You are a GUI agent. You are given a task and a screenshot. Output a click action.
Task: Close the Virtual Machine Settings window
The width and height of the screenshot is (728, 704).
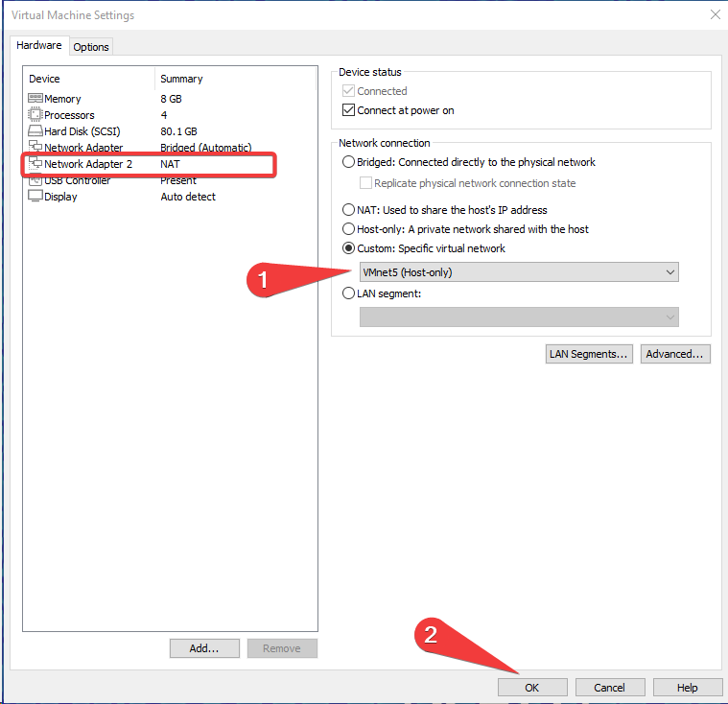(715, 14)
